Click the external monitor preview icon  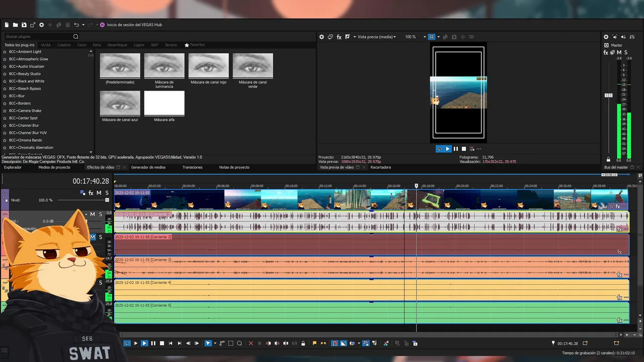coord(331,37)
